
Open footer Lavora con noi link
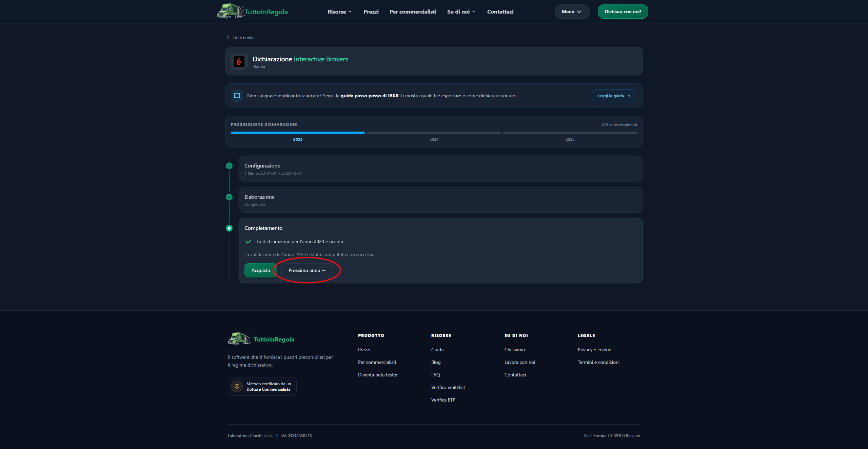[x=519, y=362]
